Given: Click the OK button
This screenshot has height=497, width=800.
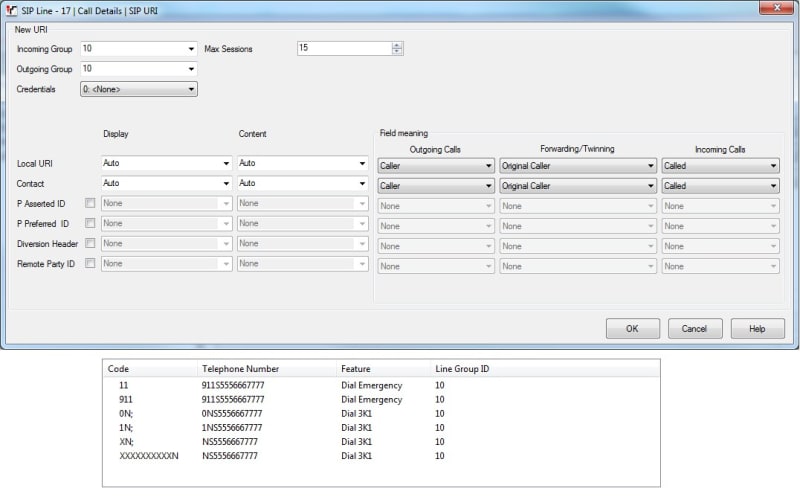Looking at the screenshot, I should (633, 329).
